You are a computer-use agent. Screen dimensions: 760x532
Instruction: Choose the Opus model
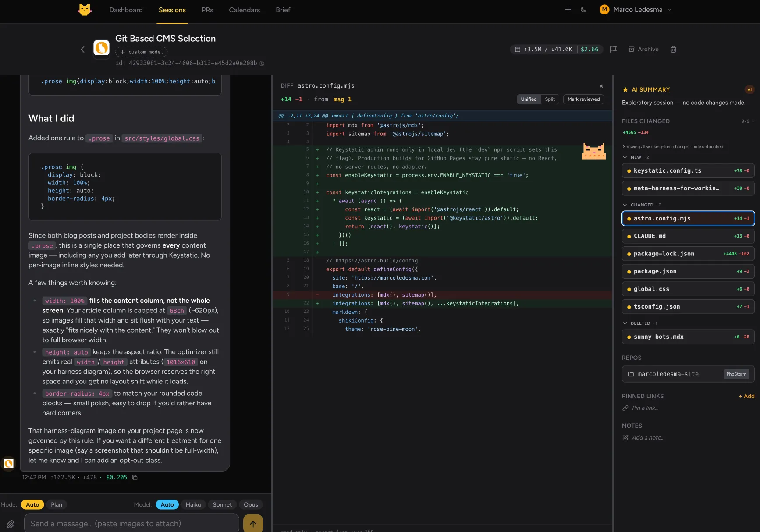pyautogui.click(x=251, y=505)
